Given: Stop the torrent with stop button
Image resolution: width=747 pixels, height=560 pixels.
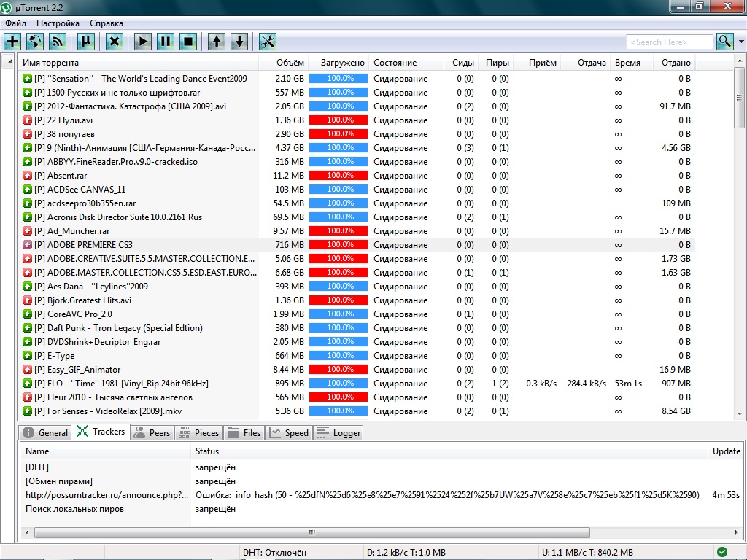Looking at the screenshot, I should pyautogui.click(x=188, y=42).
